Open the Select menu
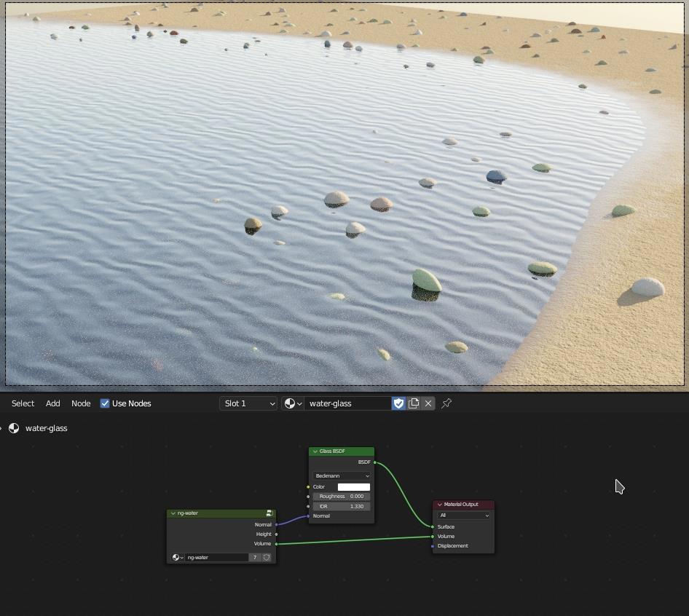689x616 pixels. [23, 403]
